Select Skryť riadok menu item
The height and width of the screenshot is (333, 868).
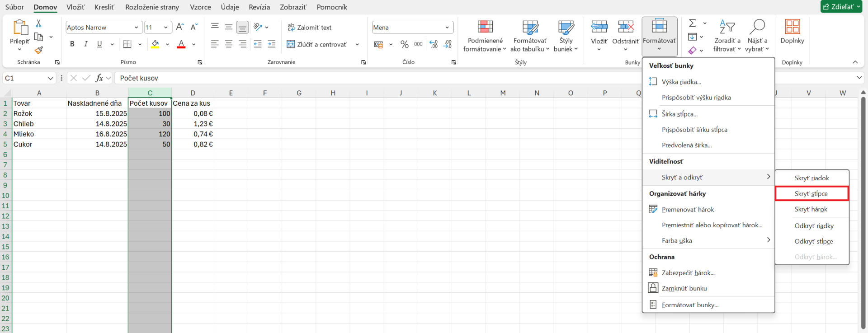812,178
